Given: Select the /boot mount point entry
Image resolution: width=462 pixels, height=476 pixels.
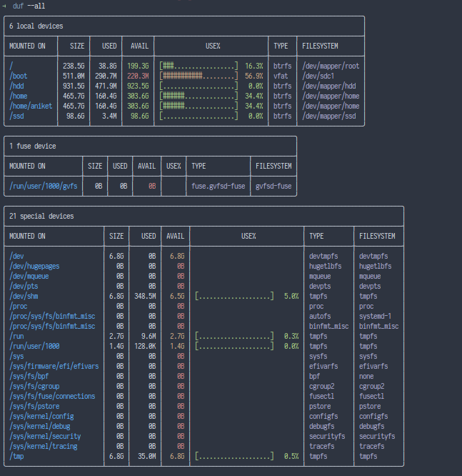Looking at the screenshot, I should click(19, 76).
